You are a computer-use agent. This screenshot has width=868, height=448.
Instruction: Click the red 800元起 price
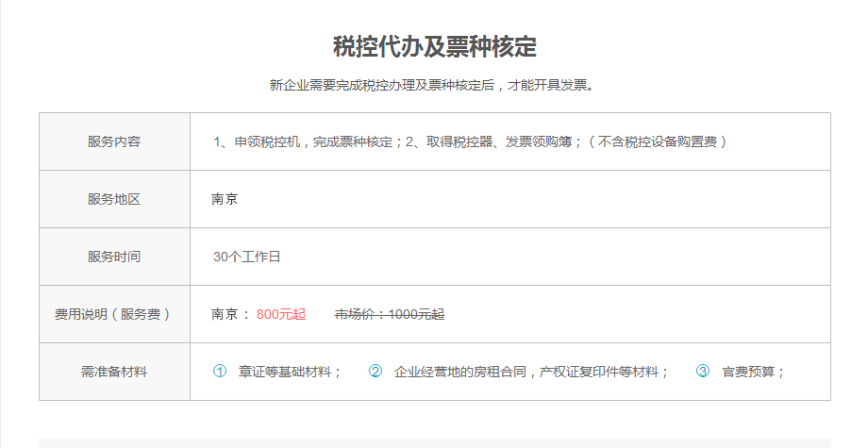tap(281, 314)
